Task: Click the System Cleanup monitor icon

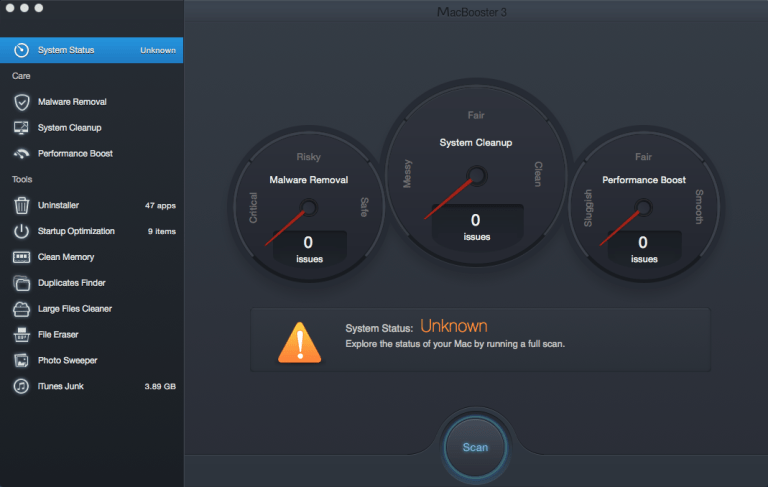Action: 21,128
